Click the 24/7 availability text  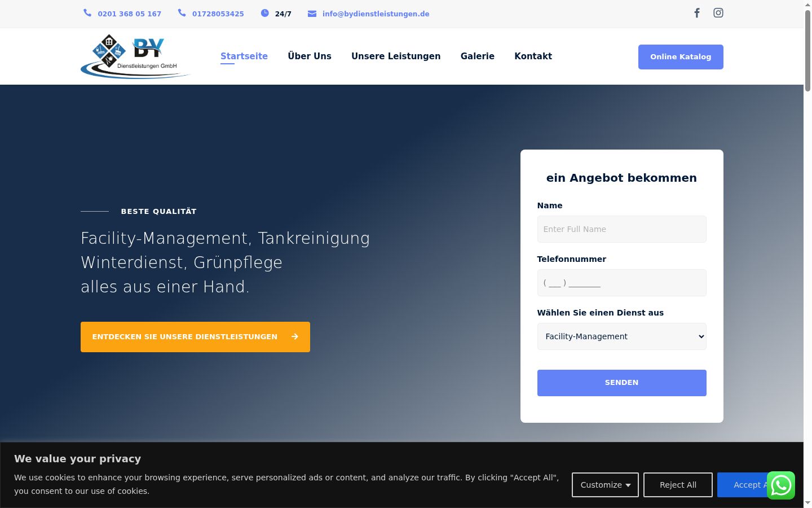point(283,14)
